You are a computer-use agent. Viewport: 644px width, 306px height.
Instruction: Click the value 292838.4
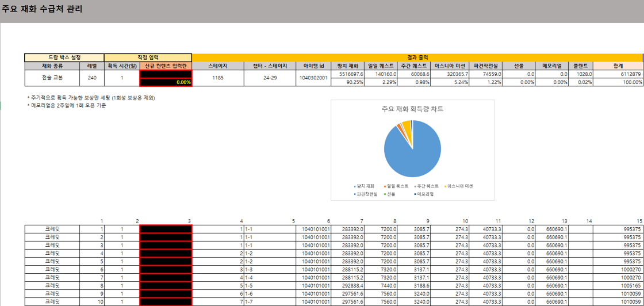click(x=348, y=285)
